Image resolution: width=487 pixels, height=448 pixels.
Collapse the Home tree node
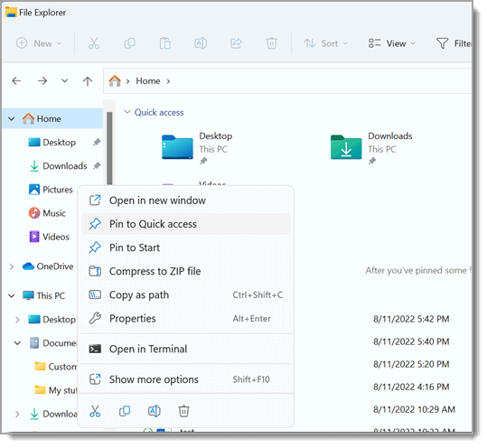(12, 118)
